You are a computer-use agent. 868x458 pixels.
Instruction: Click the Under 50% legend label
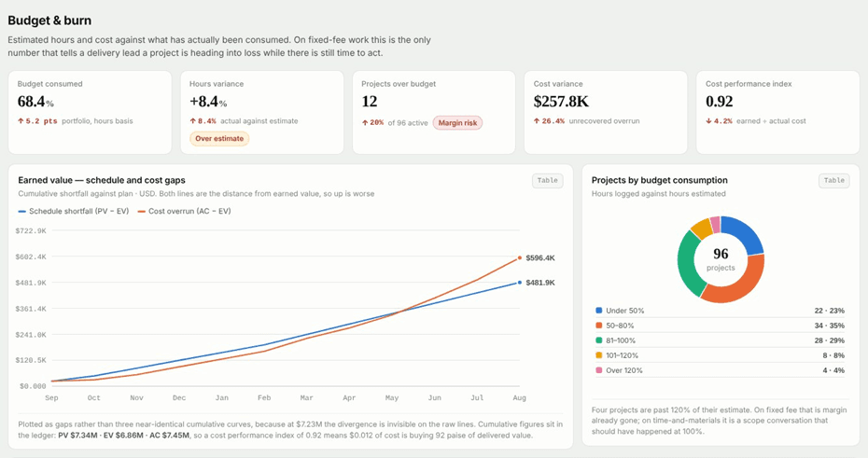tap(625, 311)
